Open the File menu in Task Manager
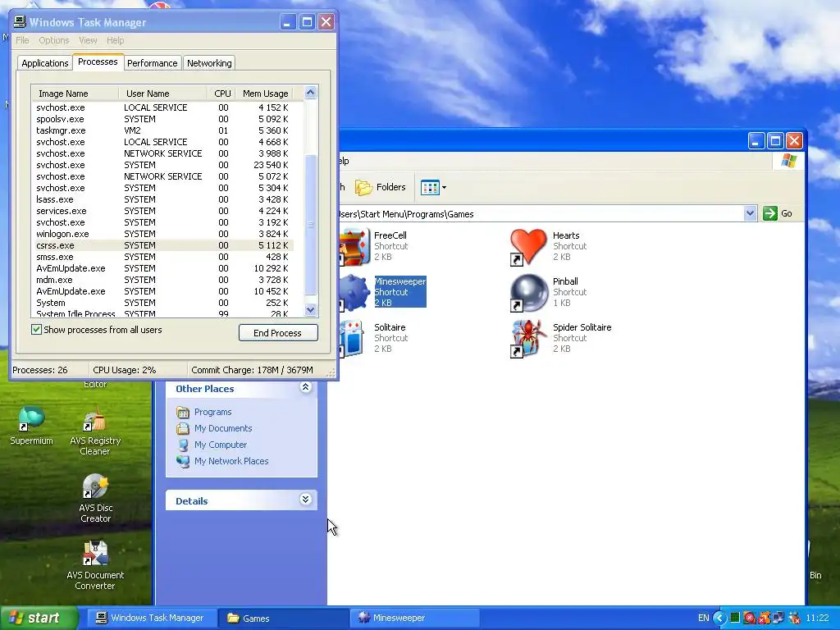Screen dimensions: 840x630 click(22, 40)
